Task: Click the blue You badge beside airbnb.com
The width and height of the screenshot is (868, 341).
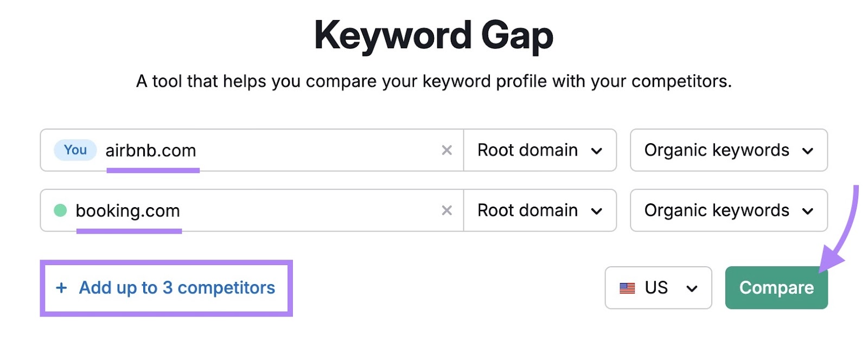Action: [74, 150]
